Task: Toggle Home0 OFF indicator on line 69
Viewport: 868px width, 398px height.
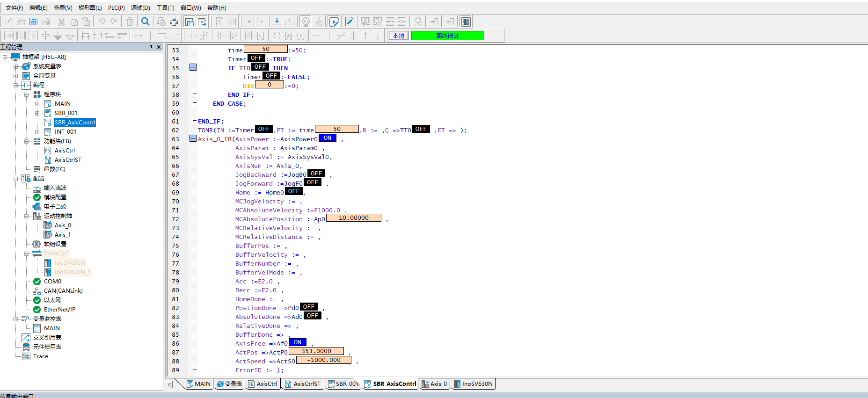Action: point(294,191)
